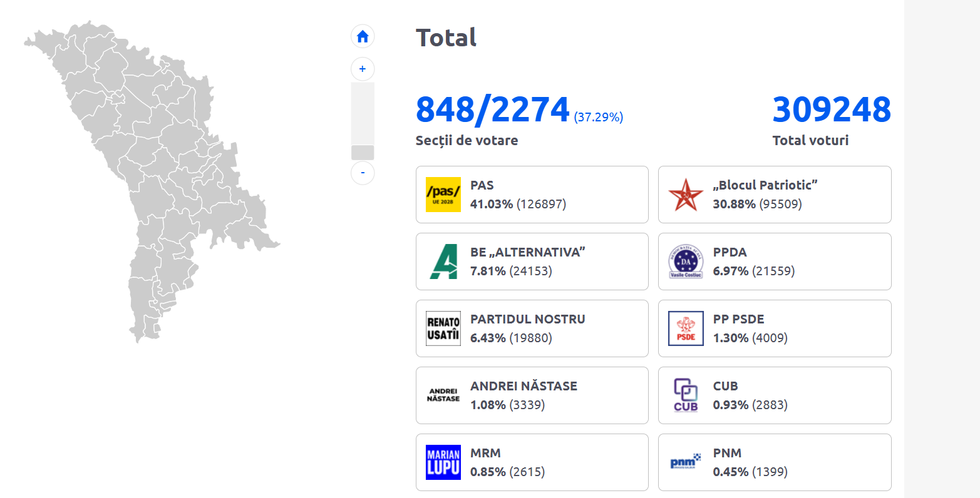Click the PNM party logo

[686, 462]
